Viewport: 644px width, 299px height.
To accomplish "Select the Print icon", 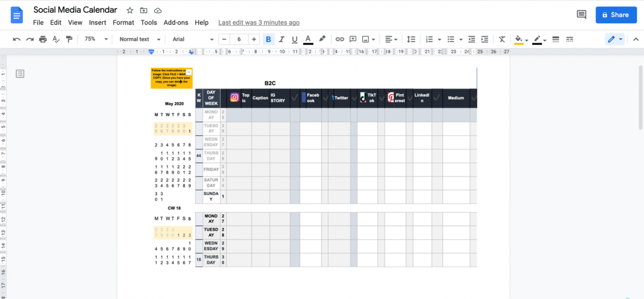I will [x=42, y=39].
